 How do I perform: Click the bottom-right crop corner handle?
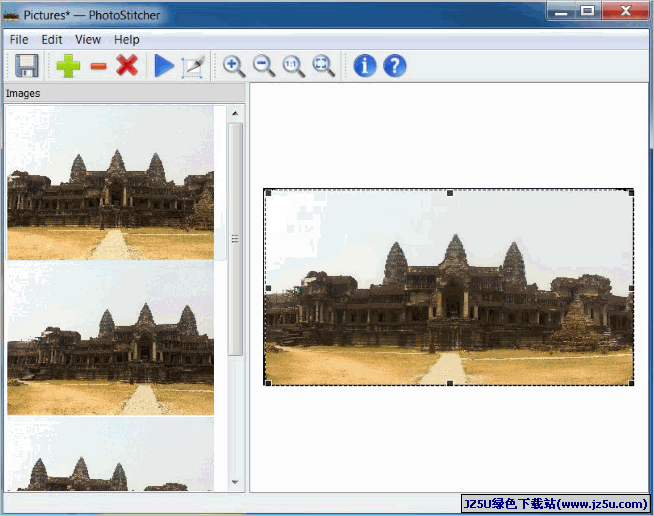[631, 383]
